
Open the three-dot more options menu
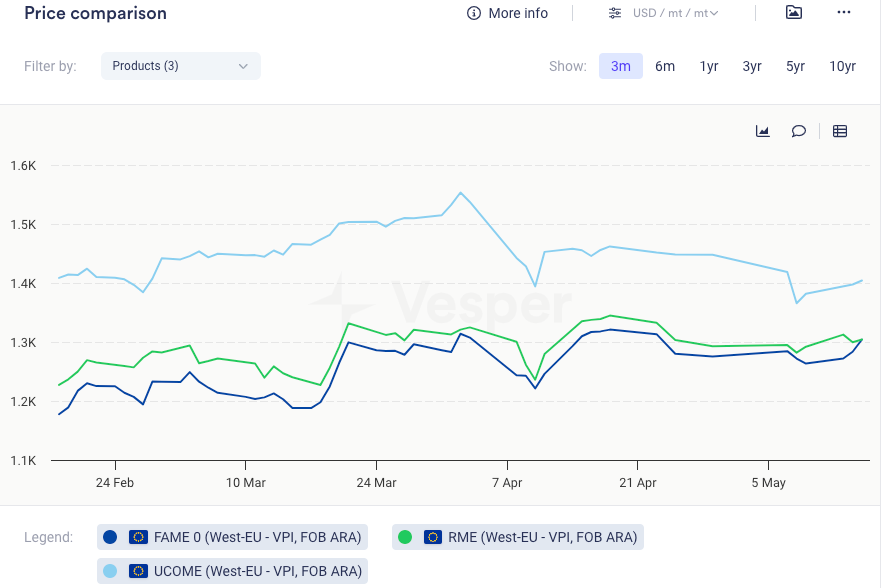click(x=844, y=13)
